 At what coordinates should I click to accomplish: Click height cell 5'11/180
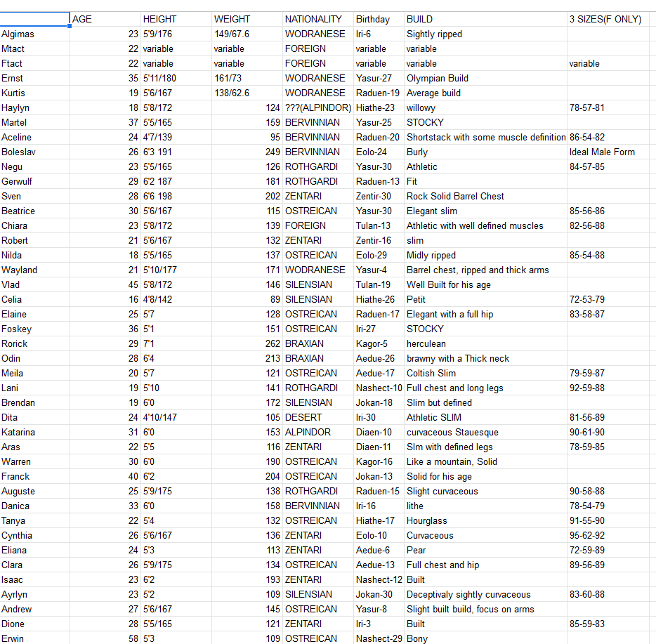coord(176,78)
